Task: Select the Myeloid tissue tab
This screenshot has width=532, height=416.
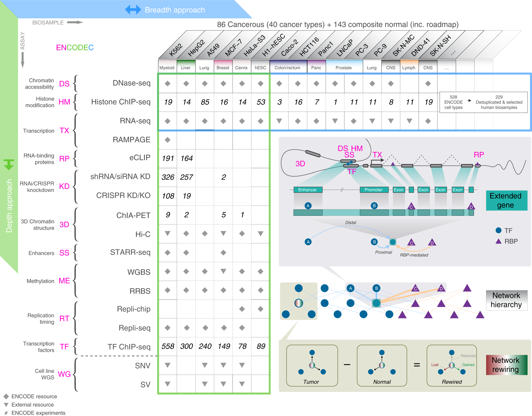Action: tap(167, 67)
